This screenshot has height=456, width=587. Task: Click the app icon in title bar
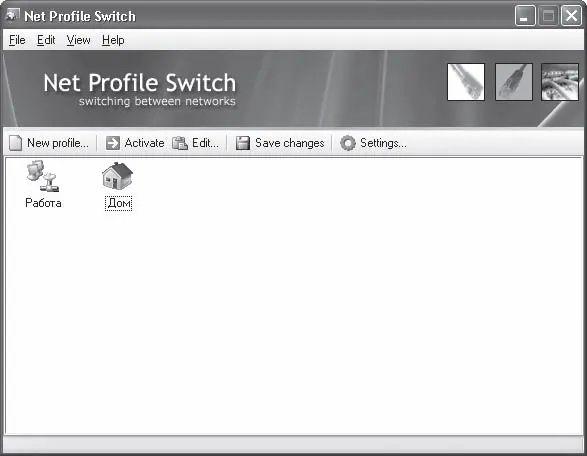[x=13, y=16]
